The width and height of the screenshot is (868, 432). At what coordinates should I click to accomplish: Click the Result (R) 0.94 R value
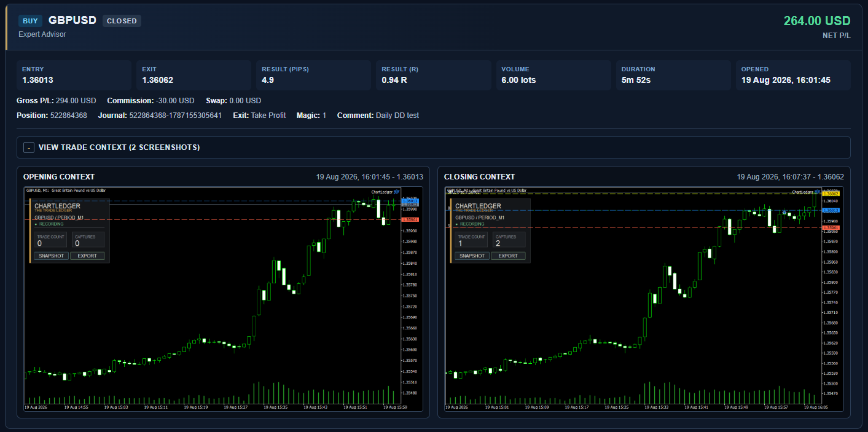[x=394, y=80]
